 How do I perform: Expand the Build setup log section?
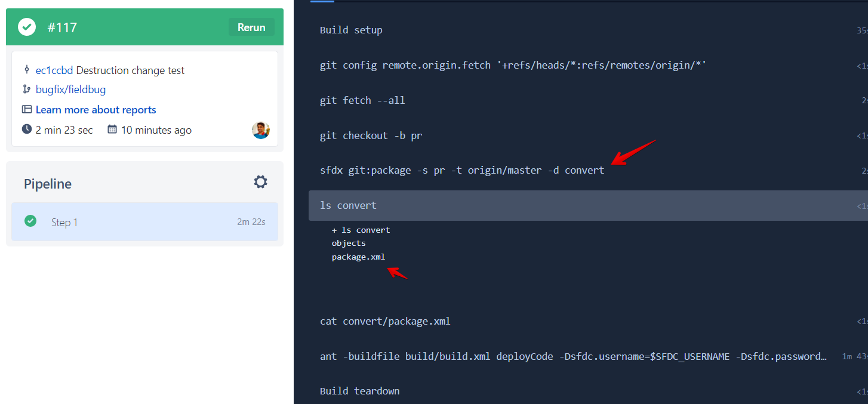[x=351, y=30]
